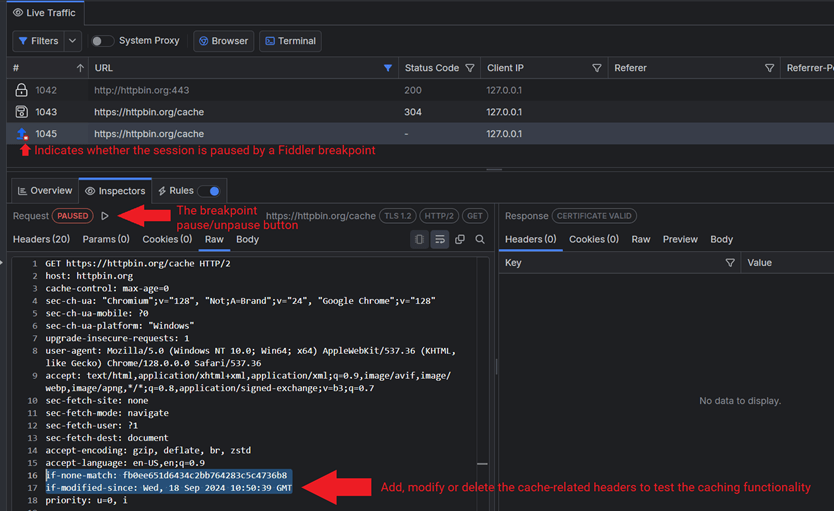
Task: Sort sessions by the # column arrow
Action: click(x=80, y=68)
